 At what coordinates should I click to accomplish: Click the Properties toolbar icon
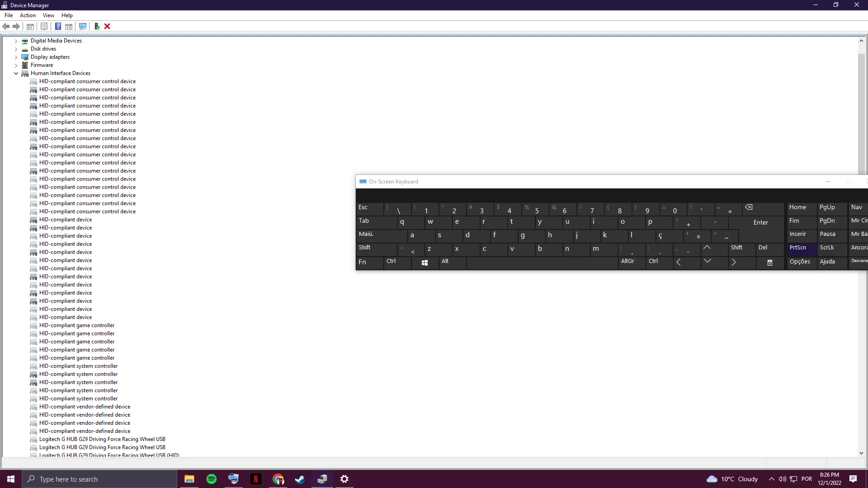44,27
